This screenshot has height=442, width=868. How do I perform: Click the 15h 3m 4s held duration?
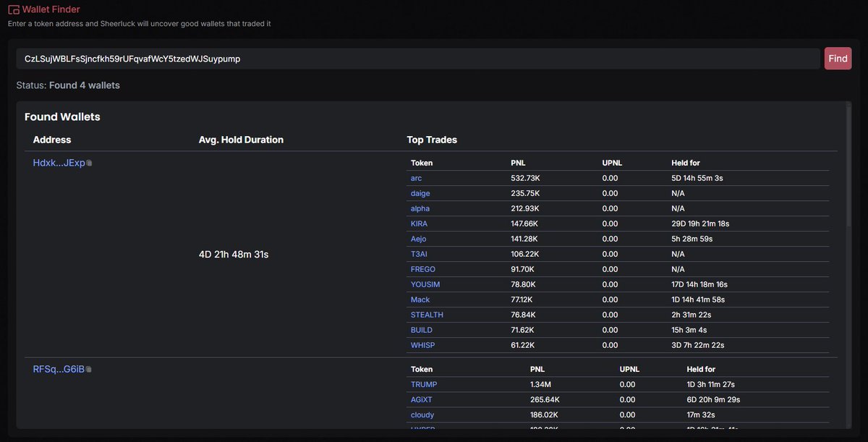point(689,330)
